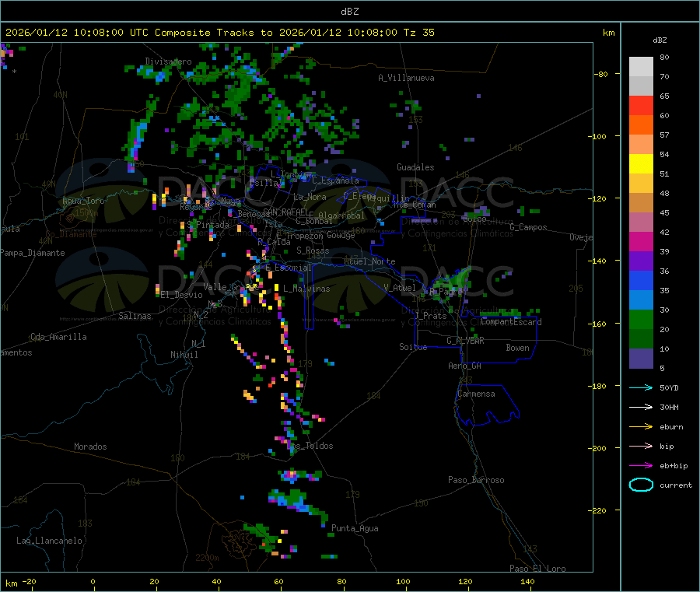Click the '100' tick on horizontal axis
Screen dimensions: 700x592
click(403, 581)
